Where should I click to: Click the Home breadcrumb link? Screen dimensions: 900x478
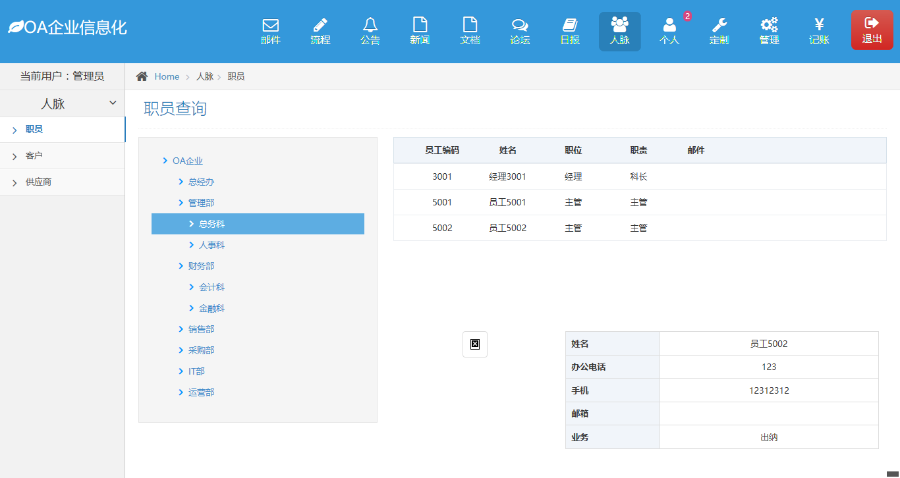166,76
